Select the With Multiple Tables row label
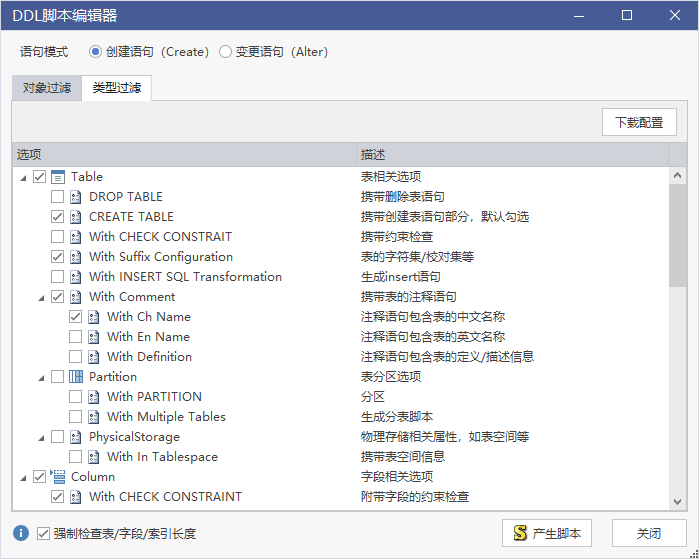Screen dimensions: 699x559 pyautogui.click(x=166, y=417)
